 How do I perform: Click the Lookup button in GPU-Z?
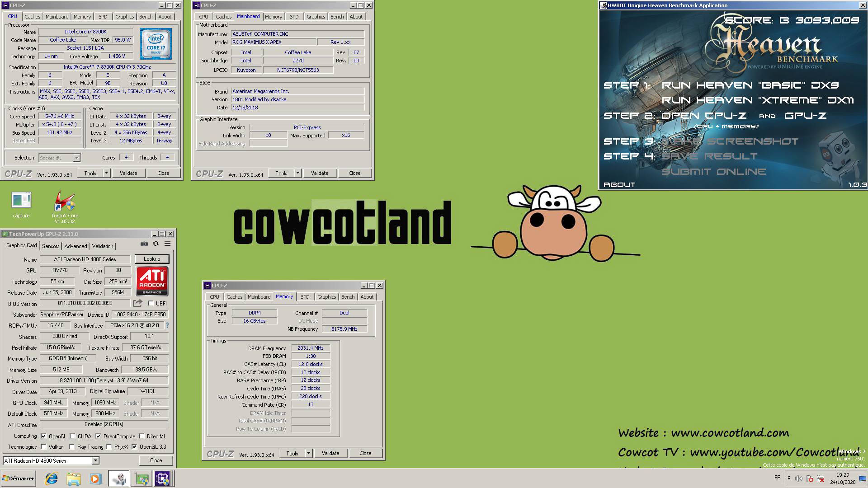[152, 259]
